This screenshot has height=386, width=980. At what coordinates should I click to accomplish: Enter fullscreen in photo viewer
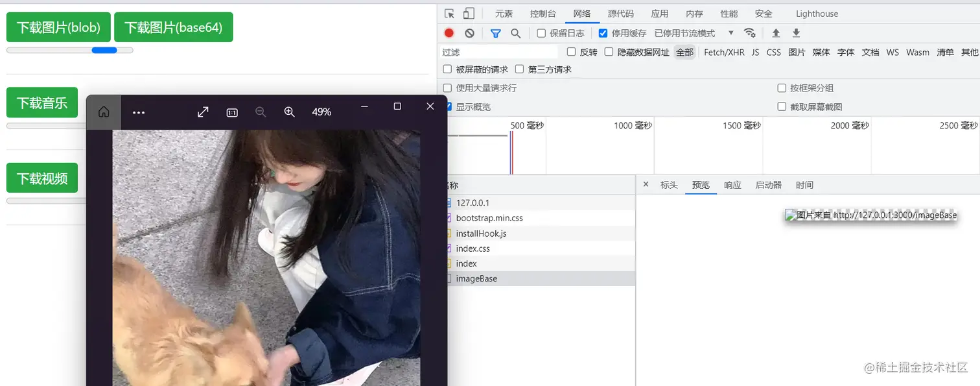[x=203, y=112]
